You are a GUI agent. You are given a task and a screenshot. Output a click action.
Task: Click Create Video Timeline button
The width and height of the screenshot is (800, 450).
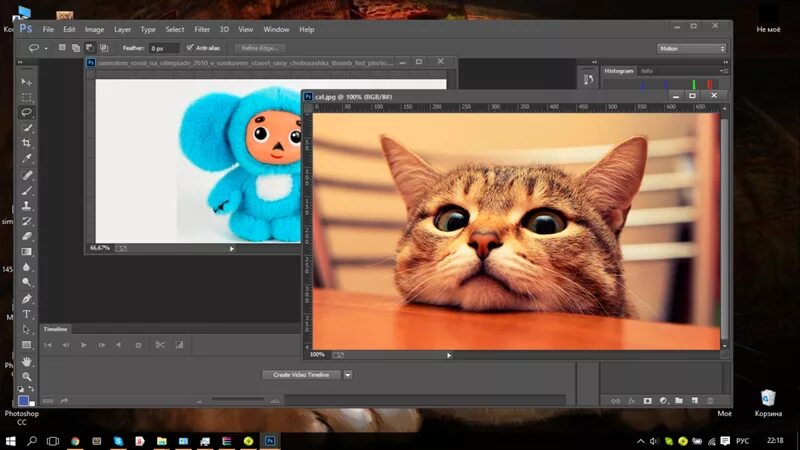tap(301, 375)
